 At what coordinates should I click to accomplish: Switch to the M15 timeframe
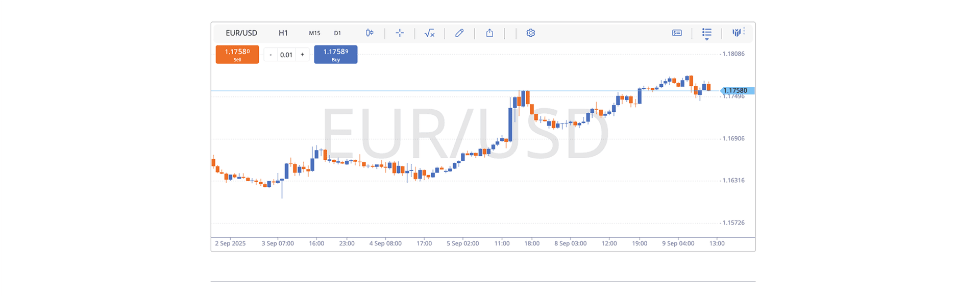(314, 33)
